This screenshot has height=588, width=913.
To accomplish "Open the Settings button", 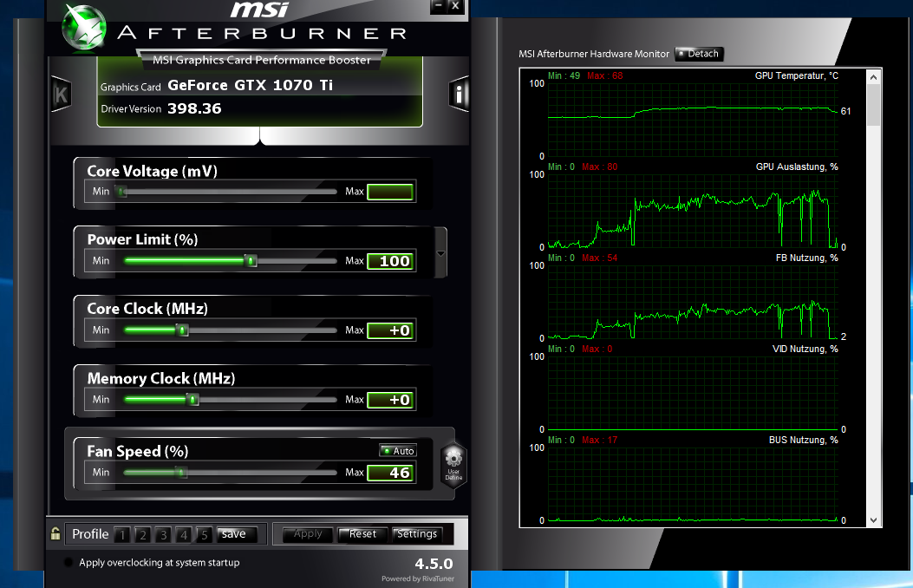I will point(417,534).
